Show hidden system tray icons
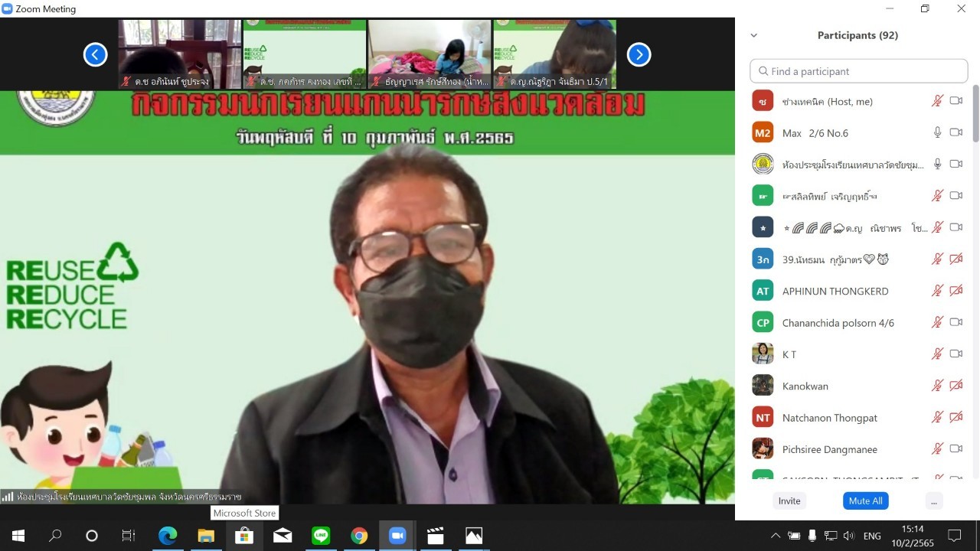The width and height of the screenshot is (980, 551). (775, 536)
